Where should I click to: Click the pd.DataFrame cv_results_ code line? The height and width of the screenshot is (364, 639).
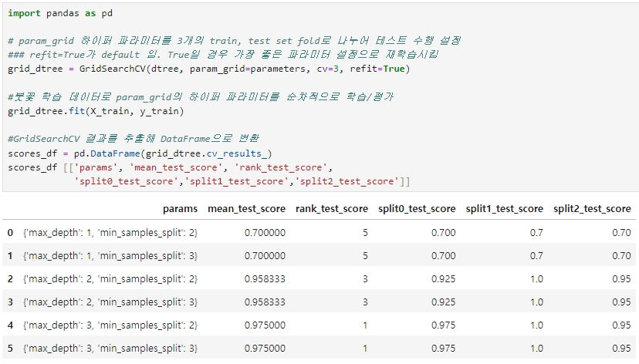point(140,153)
